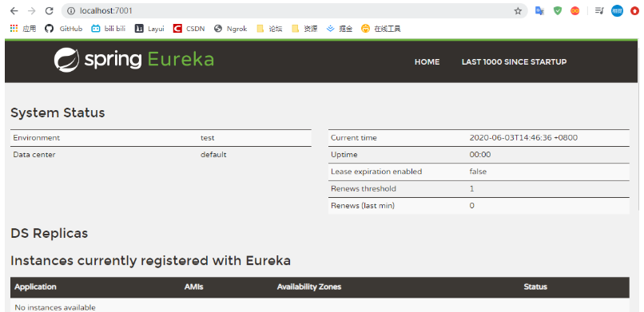Open the Google Translate extension icon

click(539, 11)
